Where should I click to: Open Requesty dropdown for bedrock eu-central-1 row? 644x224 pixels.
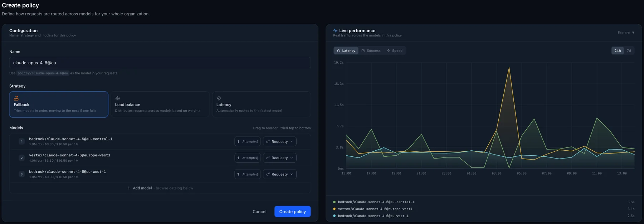click(279, 142)
